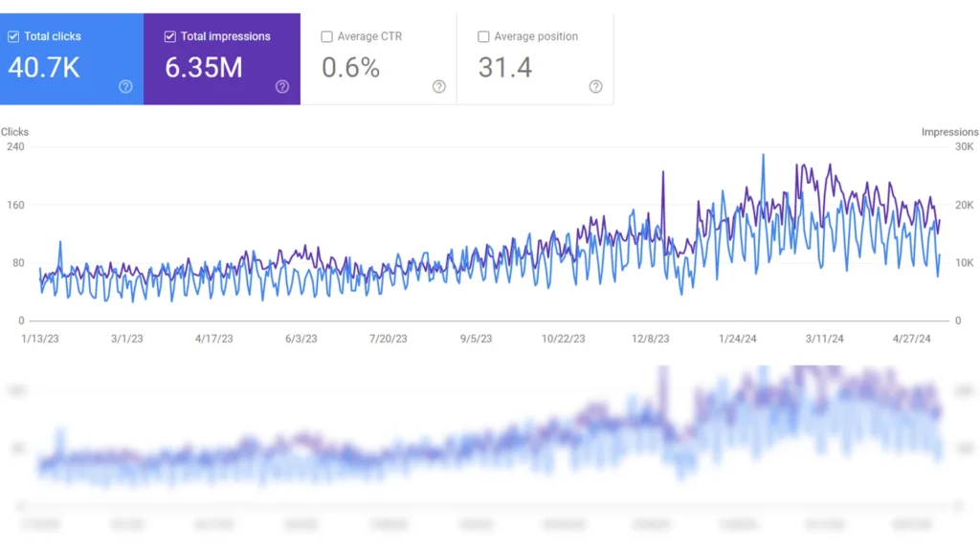Screen dimensions: 980x551
Task: Click the 6.35M impressions figure
Action: coord(204,68)
